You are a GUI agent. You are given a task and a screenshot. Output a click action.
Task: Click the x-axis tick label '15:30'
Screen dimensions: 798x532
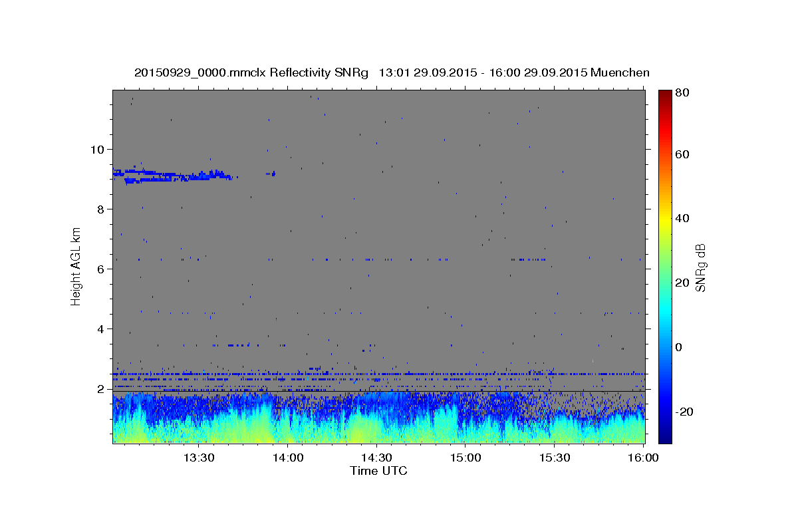tap(555, 458)
